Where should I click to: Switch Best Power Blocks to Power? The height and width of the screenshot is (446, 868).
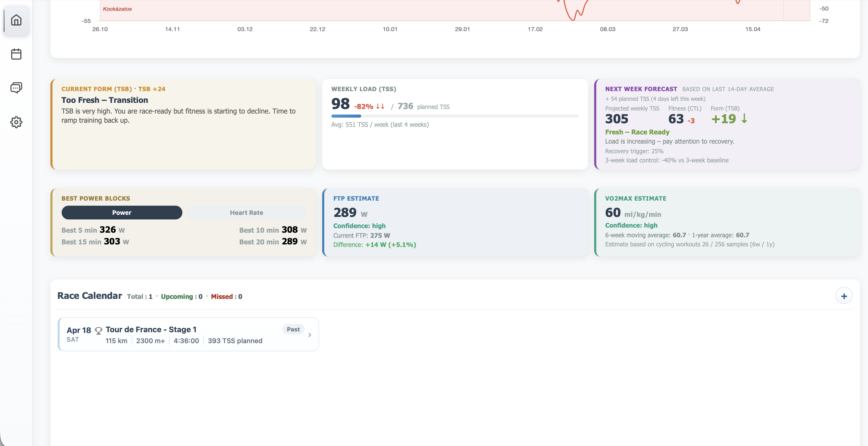(x=122, y=213)
